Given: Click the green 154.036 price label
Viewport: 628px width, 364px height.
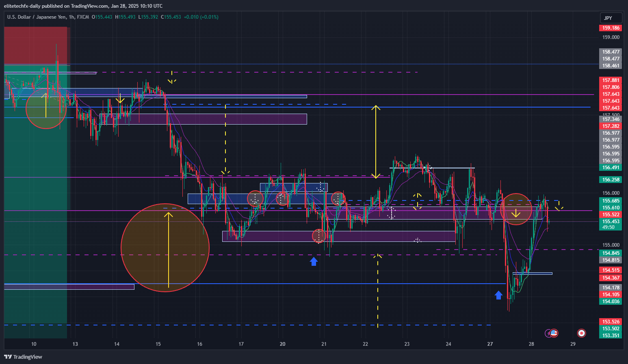Looking at the screenshot, I should pos(611,302).
